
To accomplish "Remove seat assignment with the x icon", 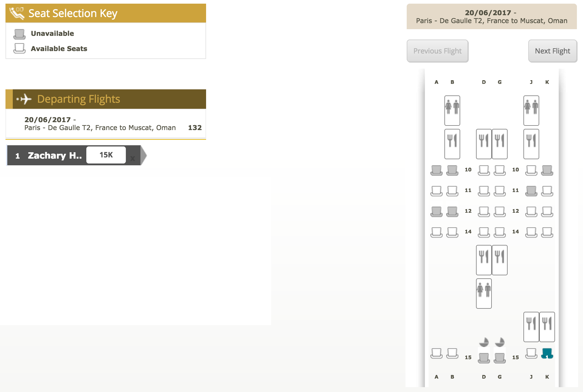I will [x=133, y=158].
